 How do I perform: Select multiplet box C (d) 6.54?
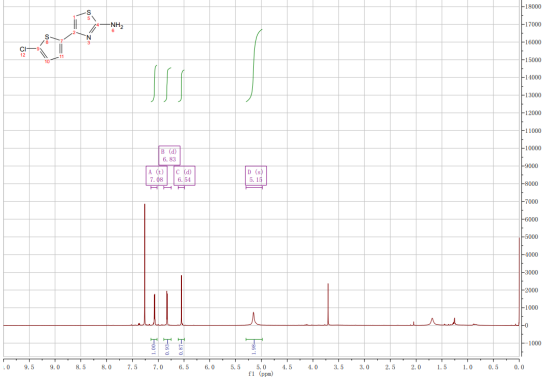(184, 176)
